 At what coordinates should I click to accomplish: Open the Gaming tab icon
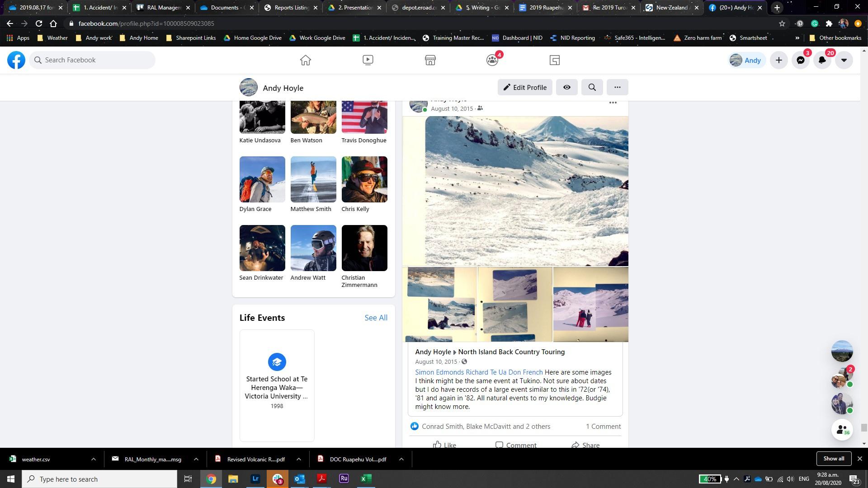[x=555, y=60]
